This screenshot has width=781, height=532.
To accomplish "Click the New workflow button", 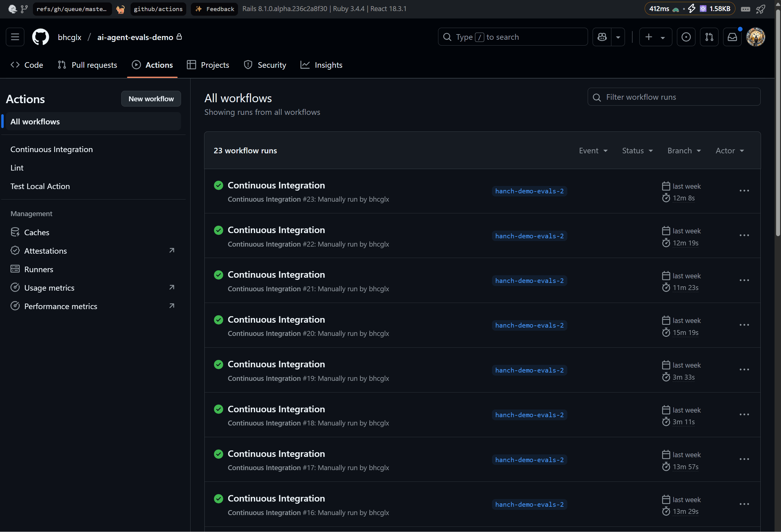I will click(151, 99).
